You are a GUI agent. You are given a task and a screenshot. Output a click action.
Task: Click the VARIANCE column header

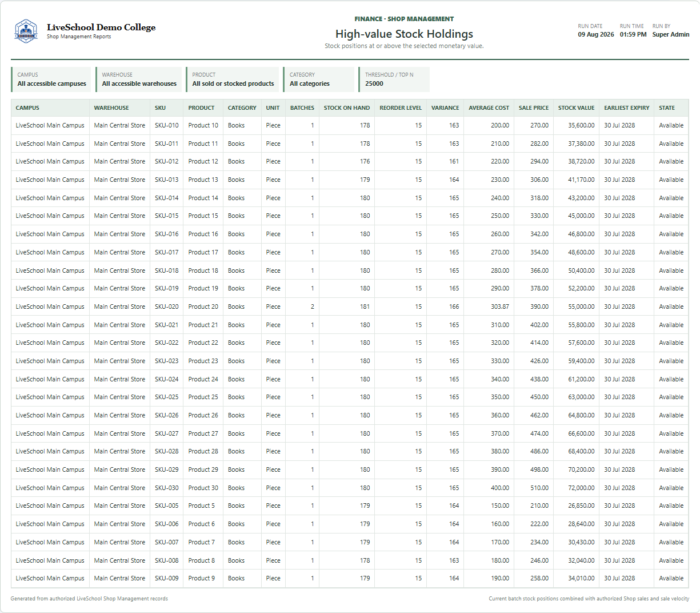[445, 108]
